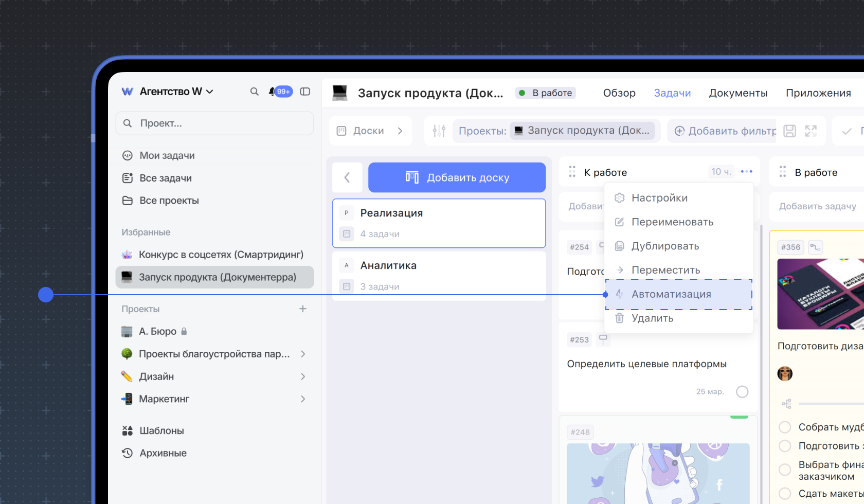Expand the Дизайн project chevron

click(303, 377)
